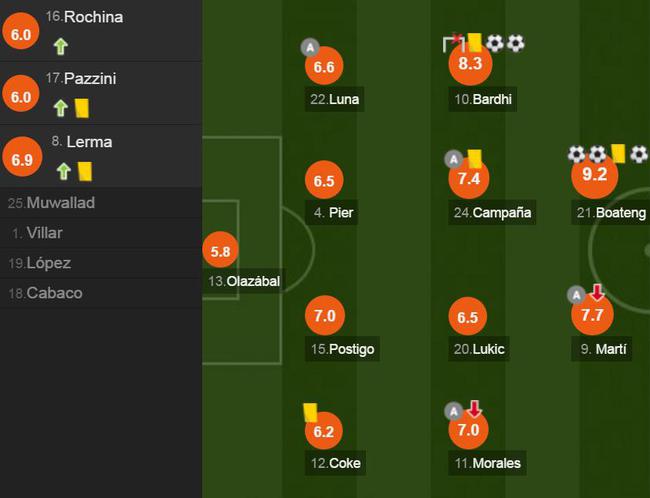The image size is (650, 498).
Task: Open 4. Pier player label
Action: (332, 213)
